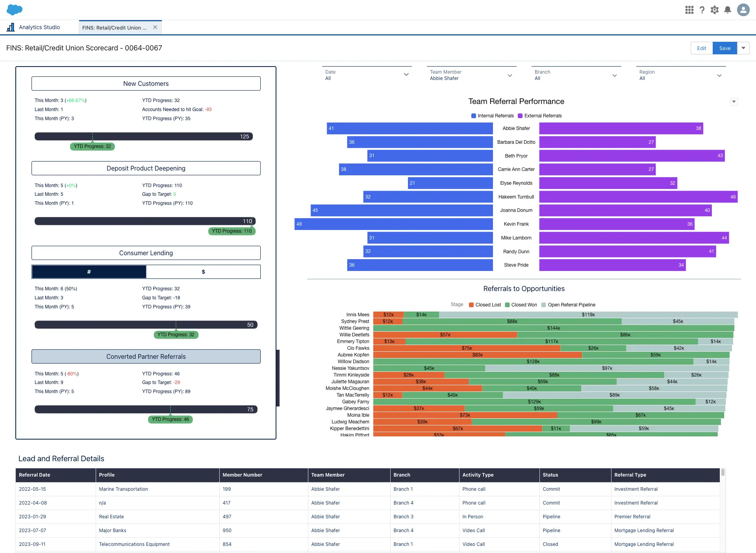Click the New Customers YTD Progress marker
Screen dimensions: 756x553
pos(92,146)
